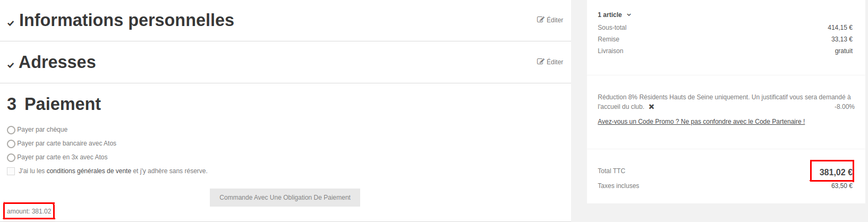Click the amount: 381.02 debug text
Viewport: 868px width, 222px height.
[29, 211]
